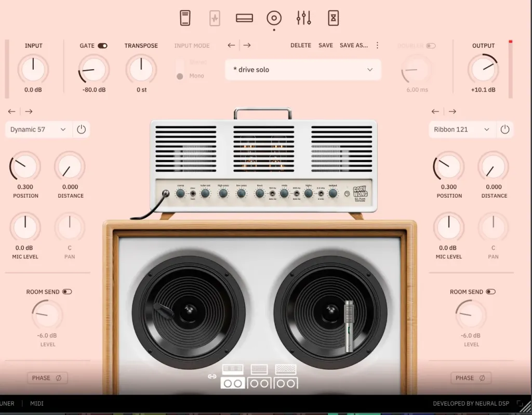Screen dimensions: 532x415
Task: Enable the left ROOM SEND switch
Action: (x=67, y=292)
